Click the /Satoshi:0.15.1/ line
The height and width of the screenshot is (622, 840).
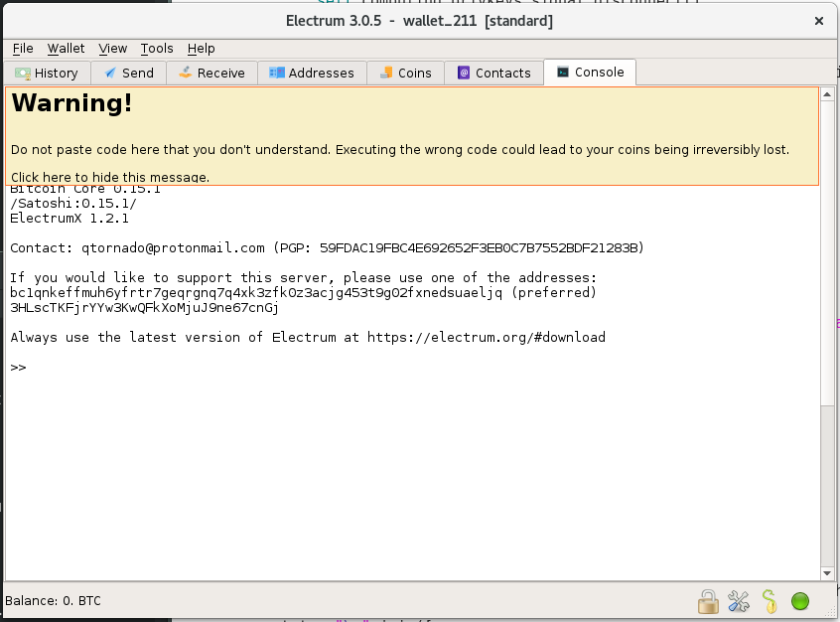[x=73, y=204]
